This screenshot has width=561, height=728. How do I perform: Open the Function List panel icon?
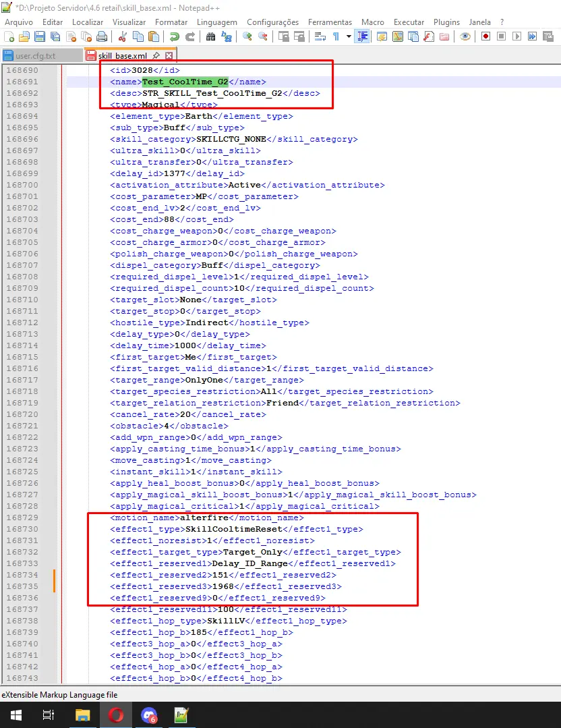tap(429, 36)
